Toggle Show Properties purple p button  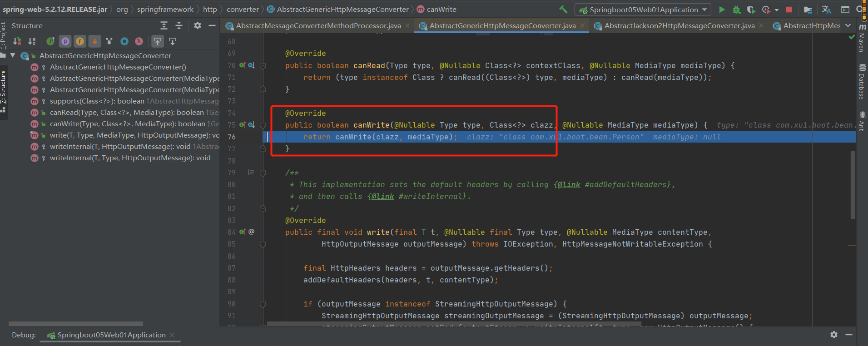65,41
